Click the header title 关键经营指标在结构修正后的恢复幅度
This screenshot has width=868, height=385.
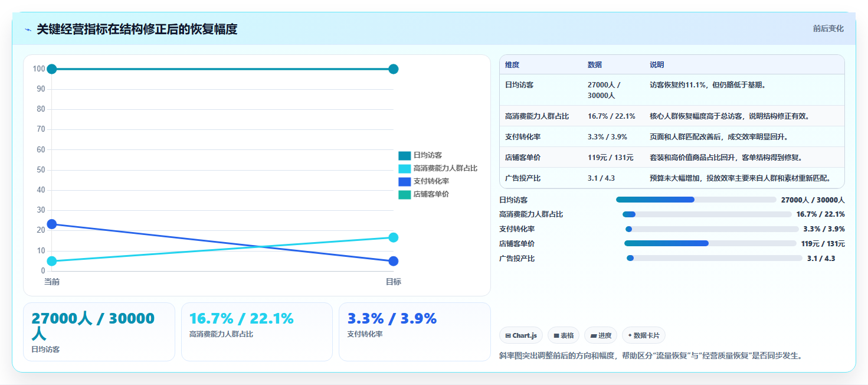(137, 29)
